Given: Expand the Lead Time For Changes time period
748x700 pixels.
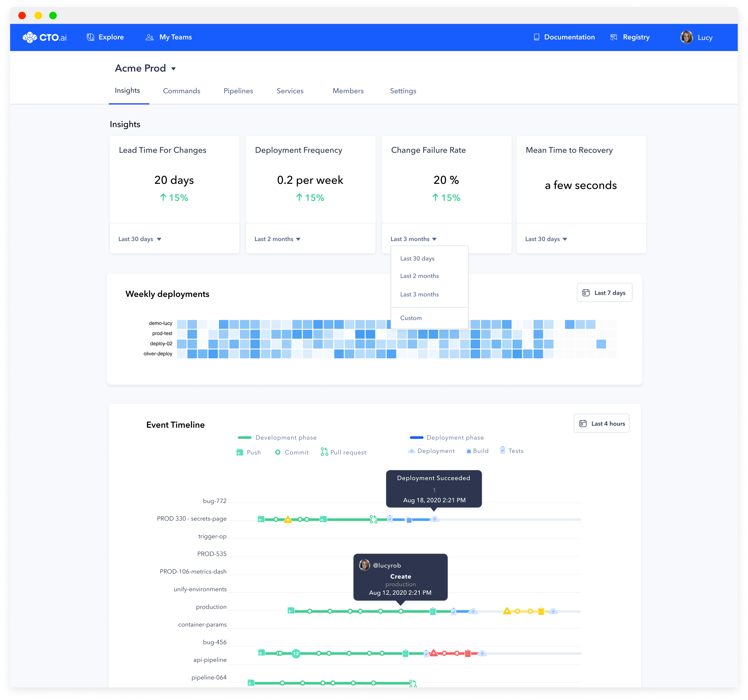Looking at the screenshot, I should coord(140,239).
